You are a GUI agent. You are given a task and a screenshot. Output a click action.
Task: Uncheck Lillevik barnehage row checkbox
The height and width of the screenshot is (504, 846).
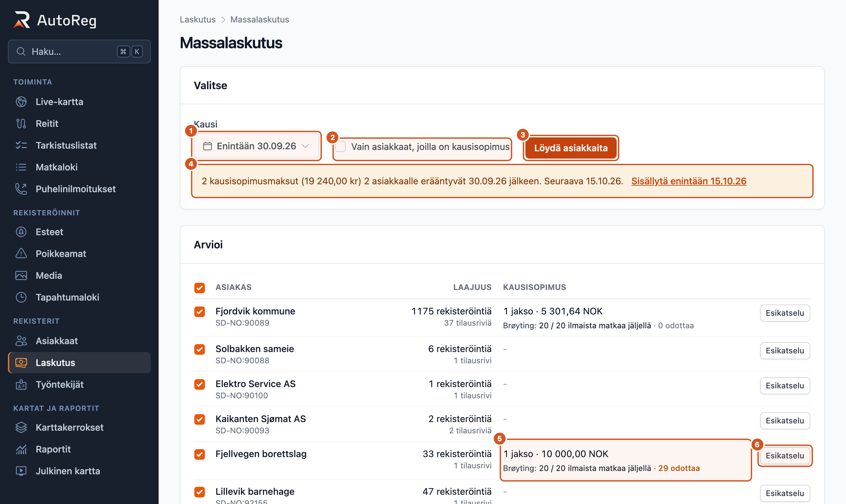pyautogui.click(x=200, y=492)
